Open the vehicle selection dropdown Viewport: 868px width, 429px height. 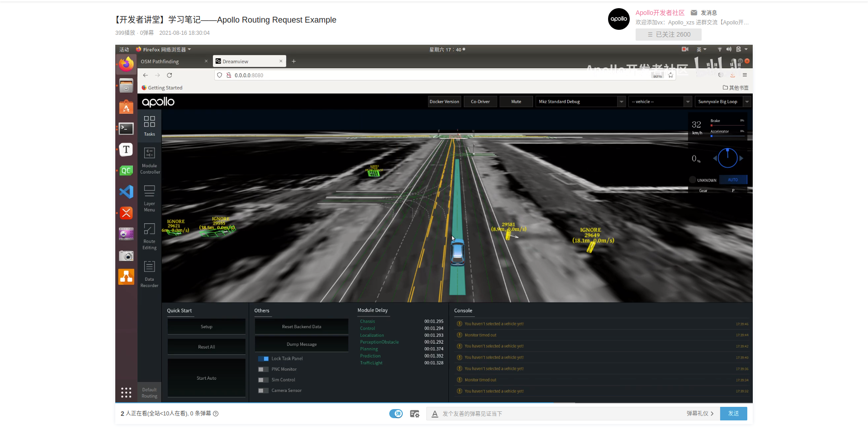[660, 101]
